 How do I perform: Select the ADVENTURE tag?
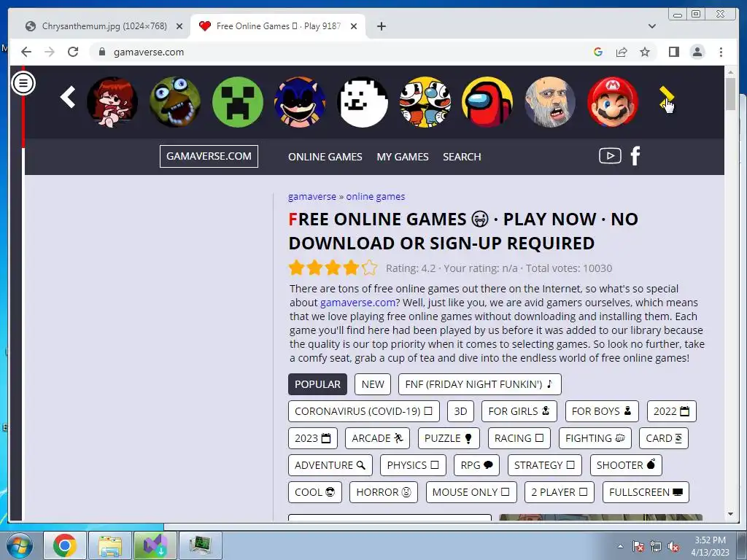pyautogui.click(x=330, y=465)
